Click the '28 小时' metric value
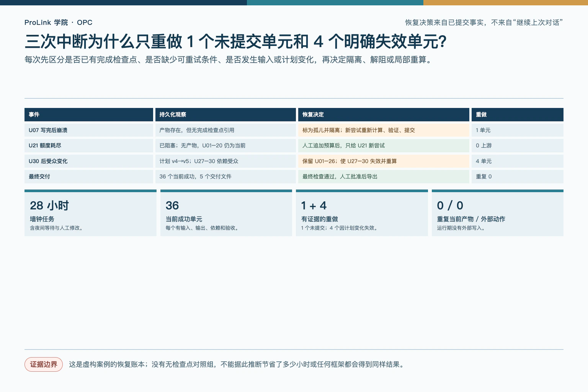 (49, 206)
